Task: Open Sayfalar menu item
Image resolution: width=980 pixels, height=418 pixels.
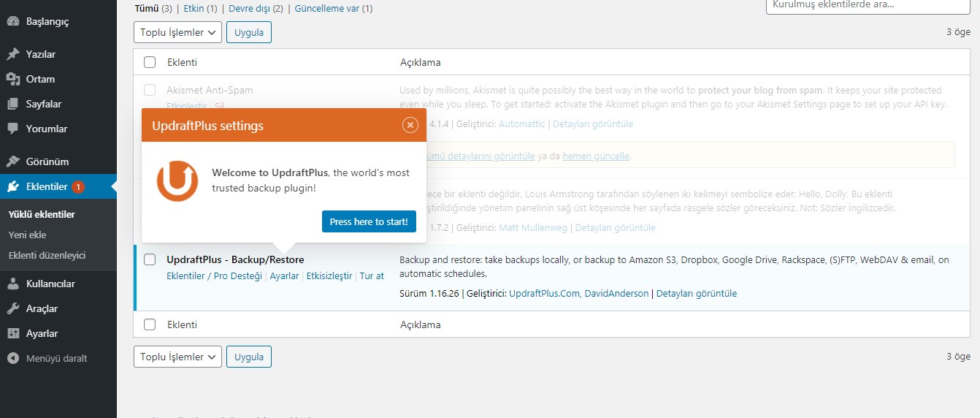Action: click(58, 104)
